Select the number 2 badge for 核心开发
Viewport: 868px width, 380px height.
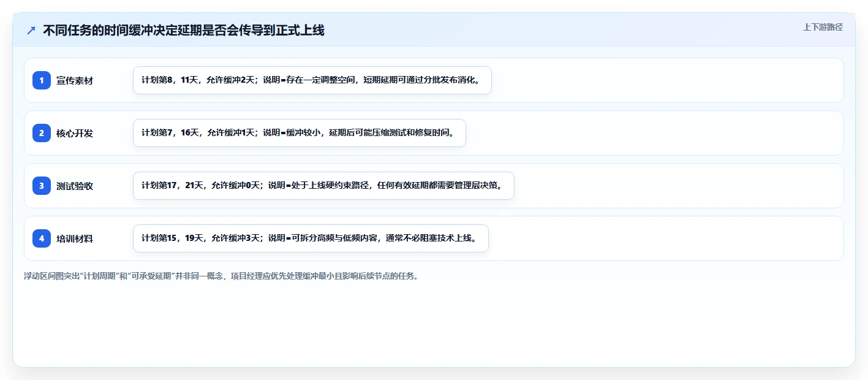click(42, 133)
